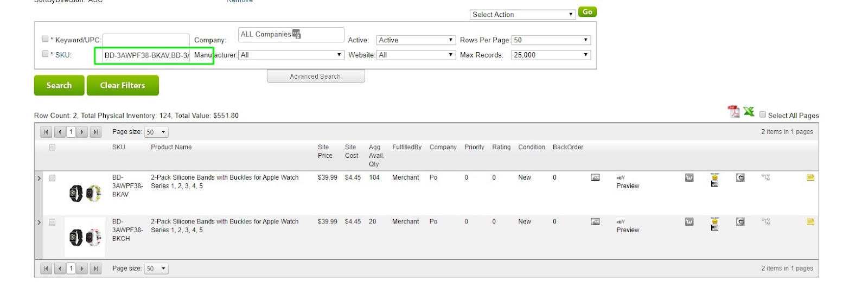Image resolution: width=868 pixels, height=287 pixels.
Task: Go to last page in top pager
Action: coord(95,132)
